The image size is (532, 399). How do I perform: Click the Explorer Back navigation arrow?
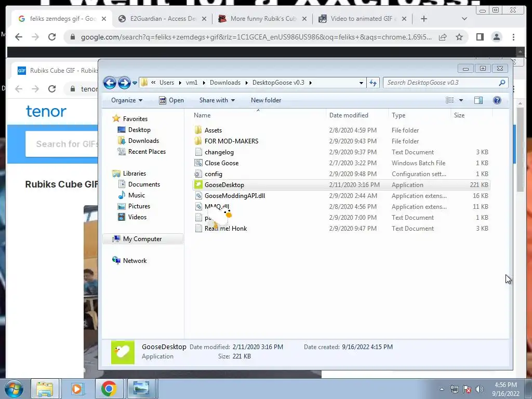110,83
